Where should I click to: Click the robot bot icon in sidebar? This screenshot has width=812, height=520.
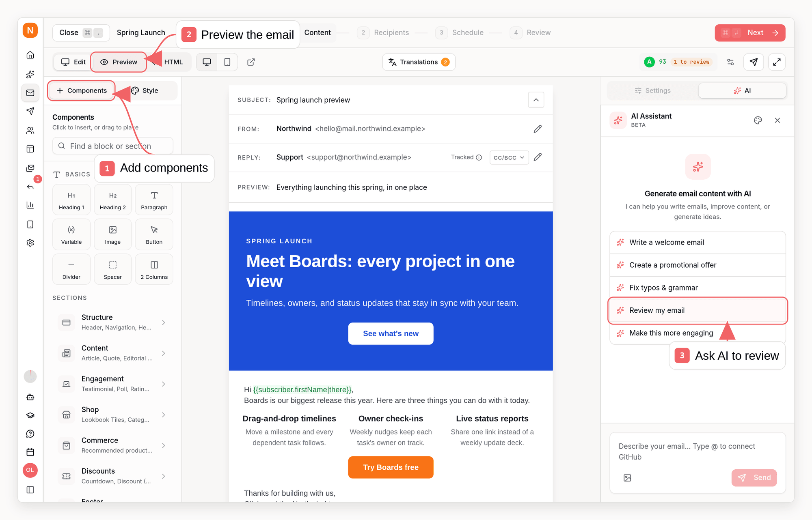coord(30,397)
